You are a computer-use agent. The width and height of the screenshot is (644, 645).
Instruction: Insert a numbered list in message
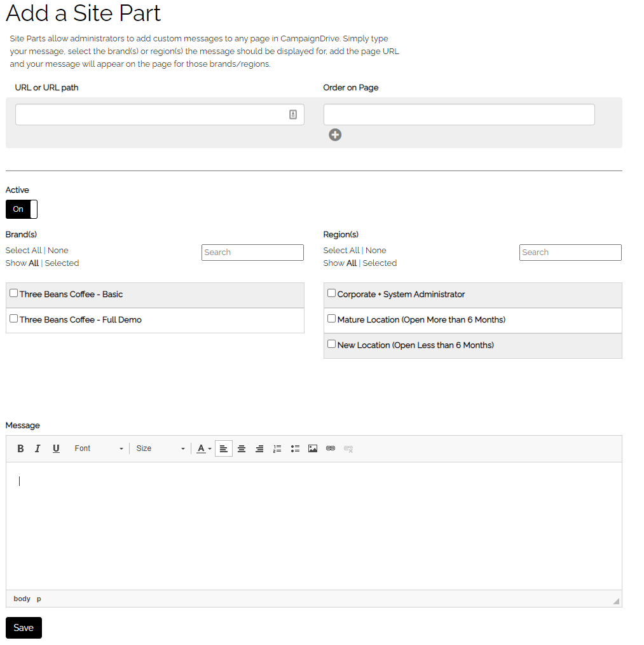point(277,448)
